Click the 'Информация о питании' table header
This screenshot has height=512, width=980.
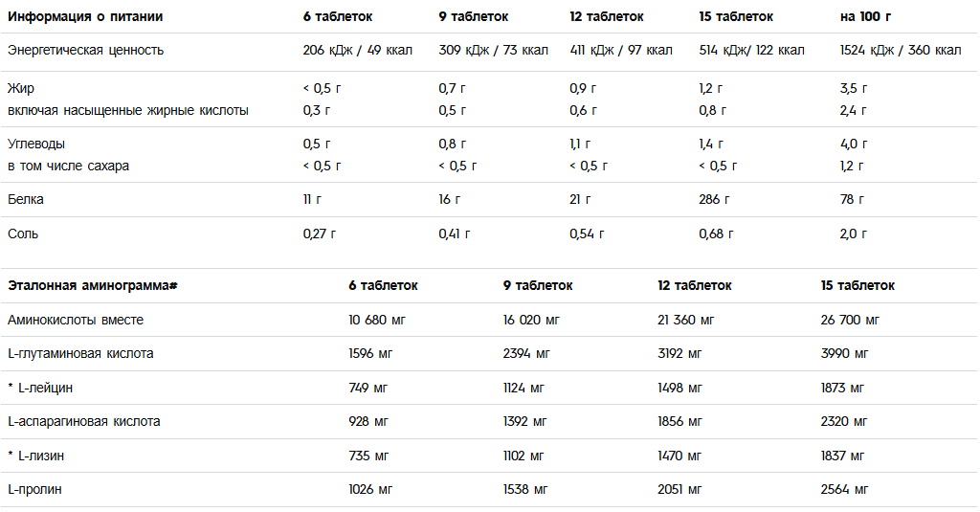point(85,17)
